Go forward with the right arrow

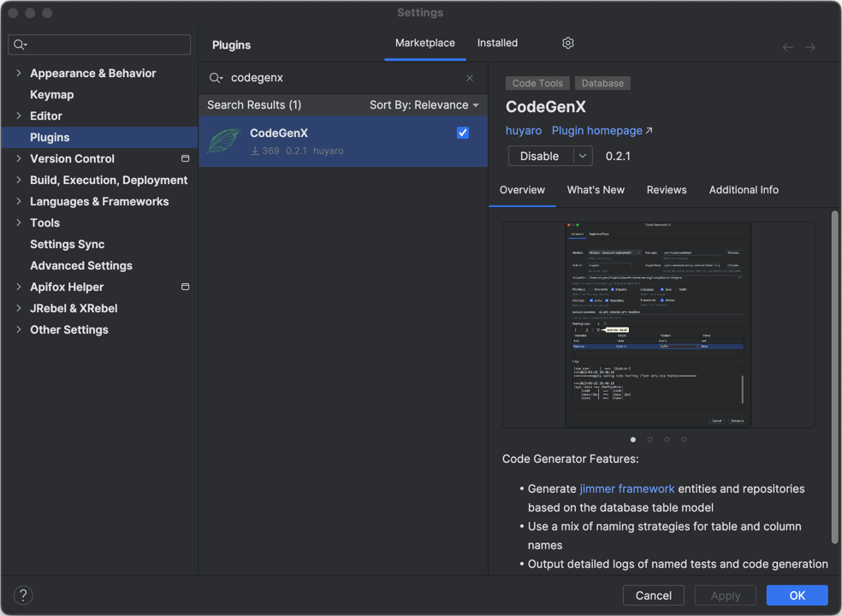809,47
